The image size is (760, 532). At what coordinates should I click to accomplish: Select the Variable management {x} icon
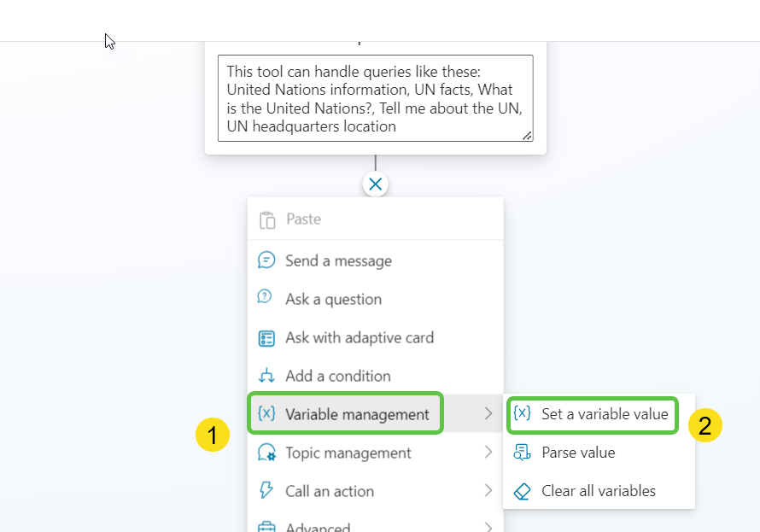pos(269,413)
